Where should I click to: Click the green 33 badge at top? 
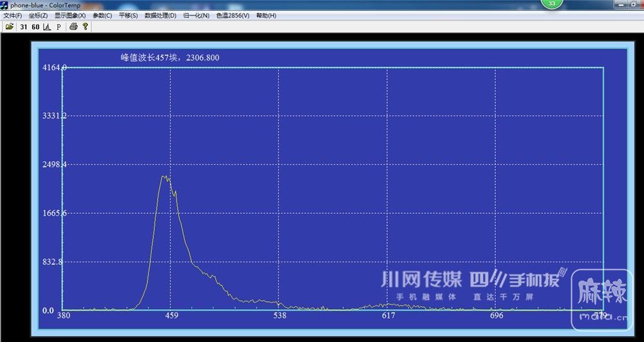click(551, 4)
